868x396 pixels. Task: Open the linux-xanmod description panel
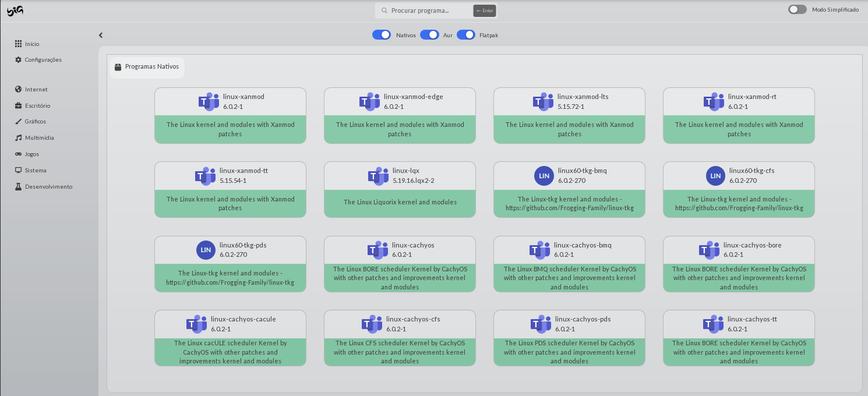[x=231, y=129]
